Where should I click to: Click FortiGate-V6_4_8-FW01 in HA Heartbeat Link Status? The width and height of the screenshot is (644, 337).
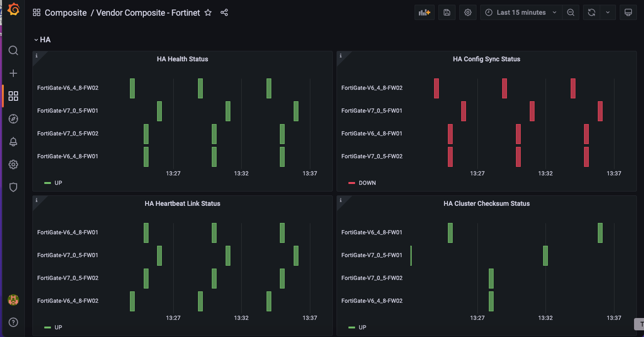[x=68, y=232]
